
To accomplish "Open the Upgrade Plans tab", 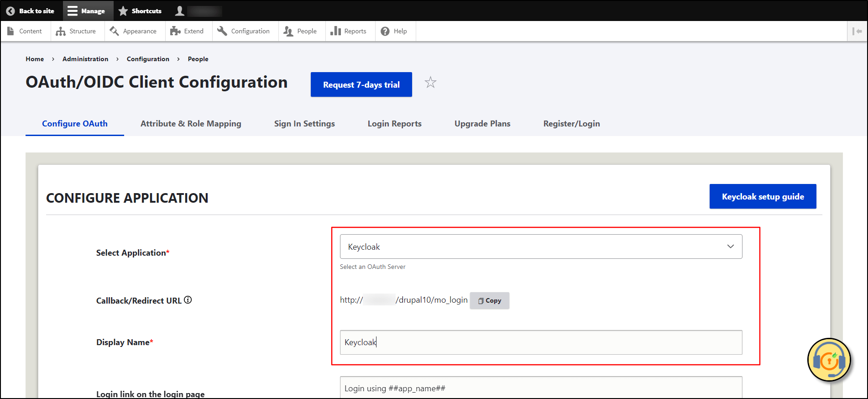I will 482,124.
